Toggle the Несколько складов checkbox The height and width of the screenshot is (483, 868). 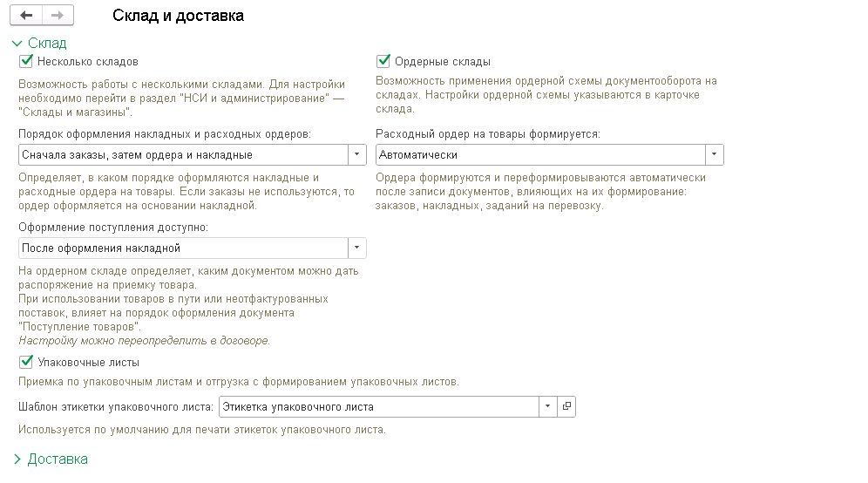tap(25, 61)
